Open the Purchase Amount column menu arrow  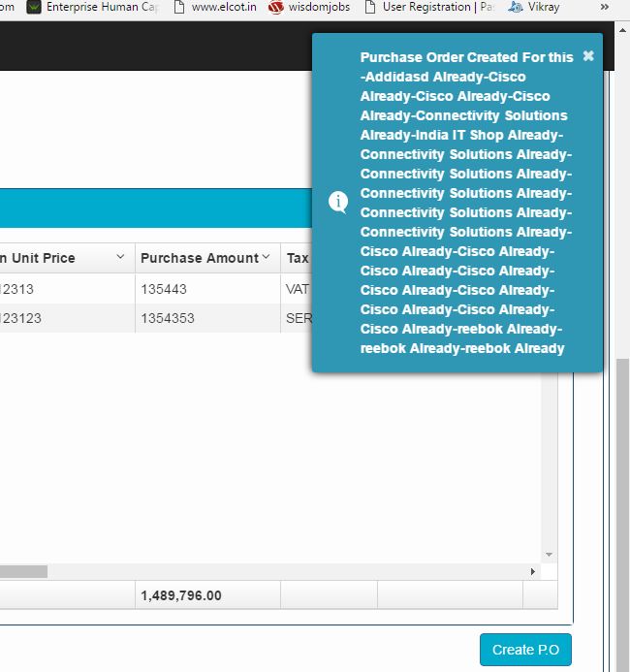pyautogui.click(x=267, y=258)
